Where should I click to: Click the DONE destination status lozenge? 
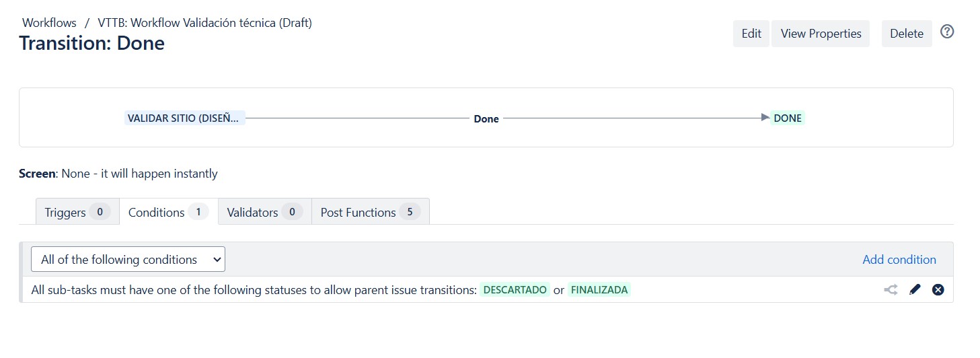click(x=788, y=118)
